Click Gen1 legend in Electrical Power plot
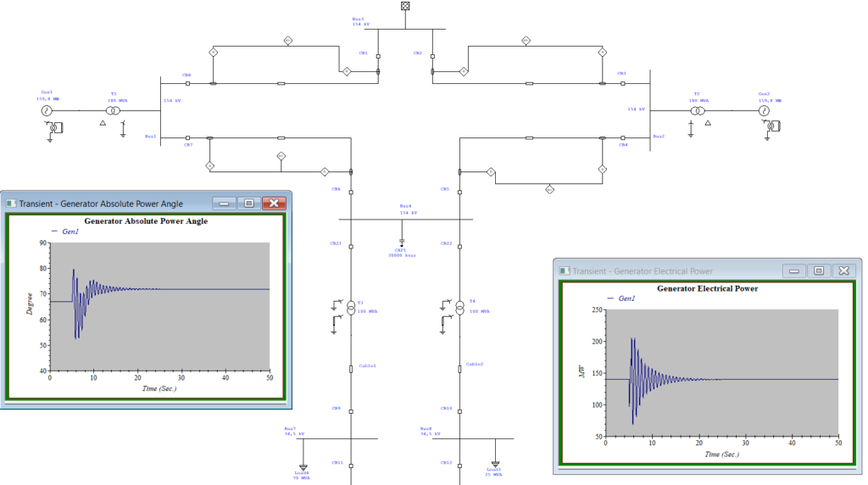This screenshot has height=485, width=868. [x=621, y=298]
